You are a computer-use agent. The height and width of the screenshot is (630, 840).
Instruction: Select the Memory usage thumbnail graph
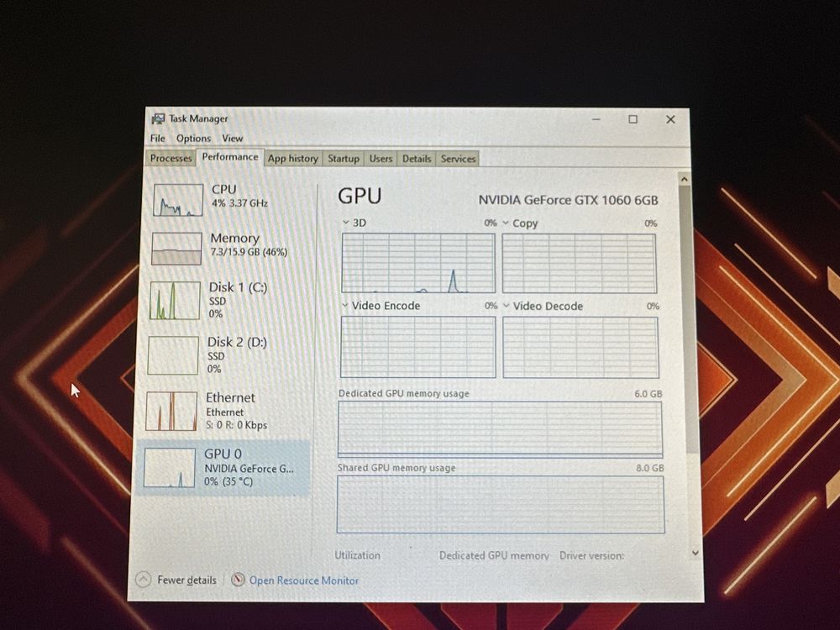pos(176,249)
